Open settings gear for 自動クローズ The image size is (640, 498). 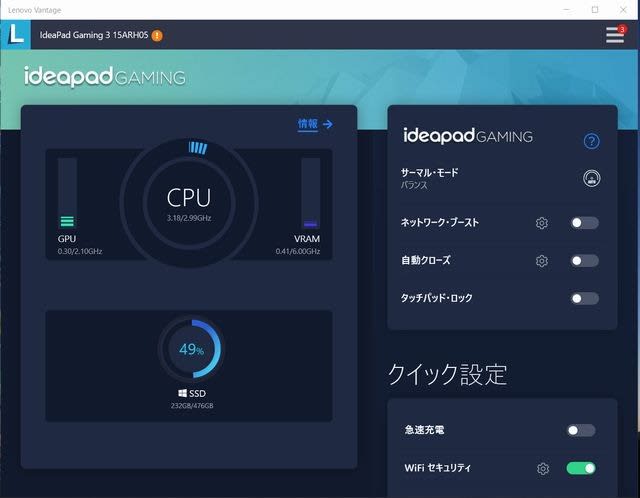coord(542,260)
